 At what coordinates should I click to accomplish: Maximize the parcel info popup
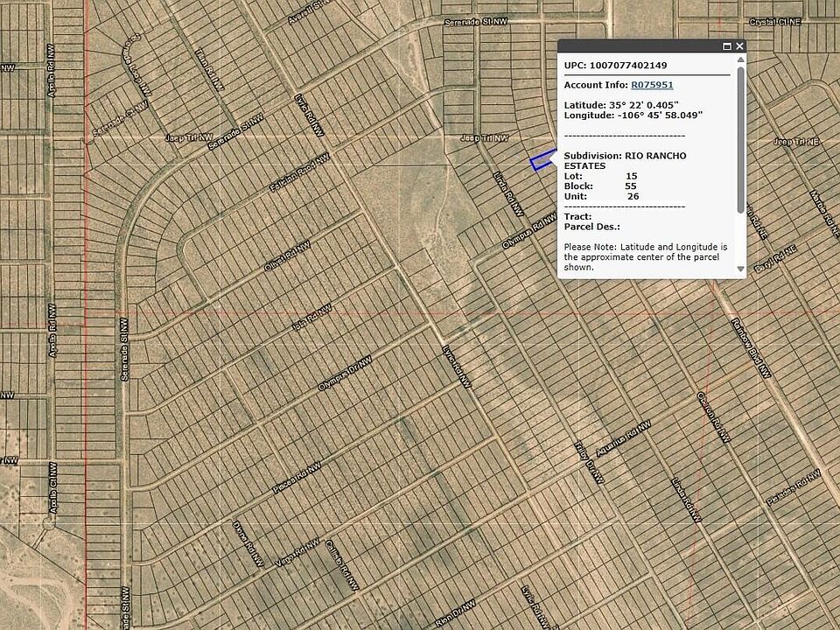727,46
